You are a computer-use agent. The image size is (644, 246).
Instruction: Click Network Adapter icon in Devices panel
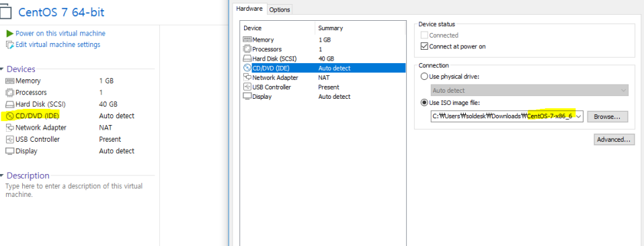coord(10,128)
